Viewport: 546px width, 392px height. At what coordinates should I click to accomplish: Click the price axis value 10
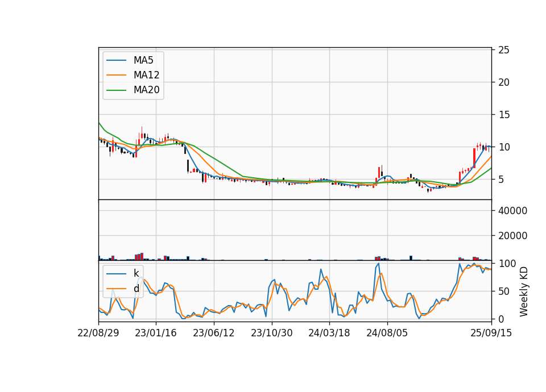coord(504,147)
